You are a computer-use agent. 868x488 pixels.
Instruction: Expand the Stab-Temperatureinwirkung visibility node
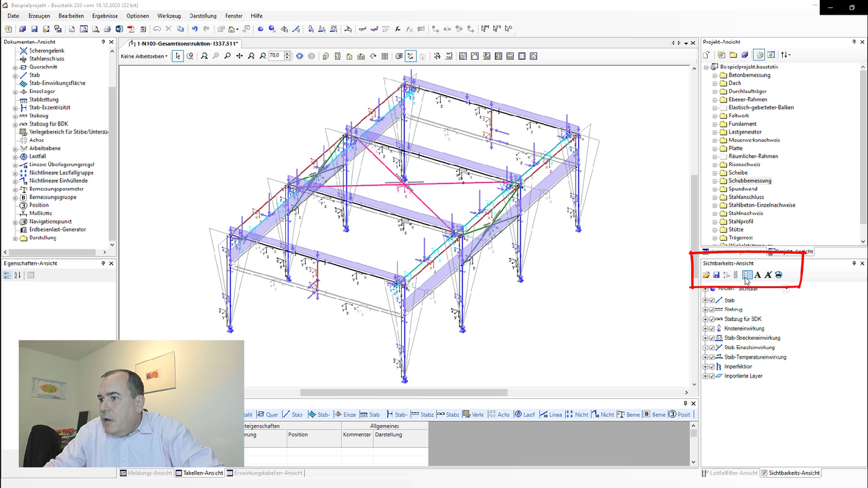coord(705,357)
